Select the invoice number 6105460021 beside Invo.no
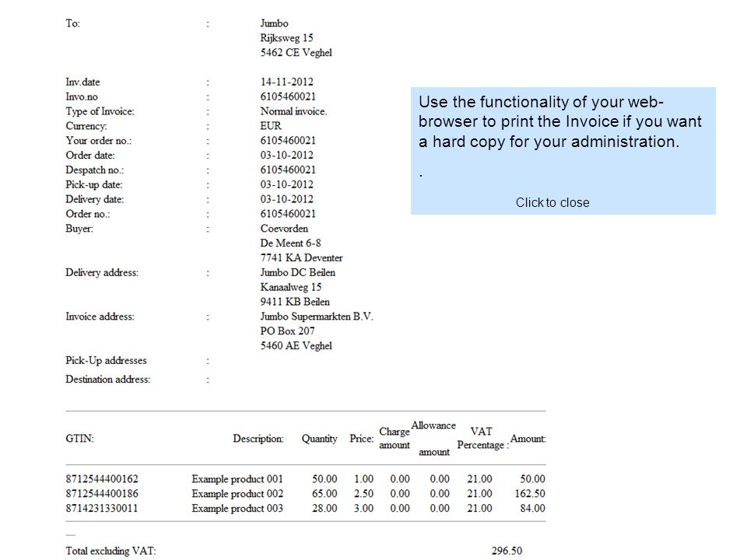The width and height of the screenshot is (747, 560). pyautogui.click(x=288, y=96)
